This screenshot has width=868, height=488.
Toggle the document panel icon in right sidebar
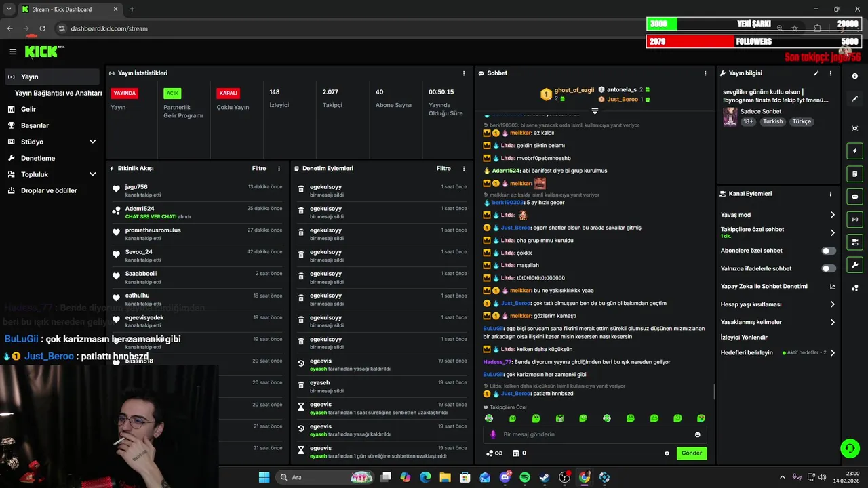coord(854,174)
